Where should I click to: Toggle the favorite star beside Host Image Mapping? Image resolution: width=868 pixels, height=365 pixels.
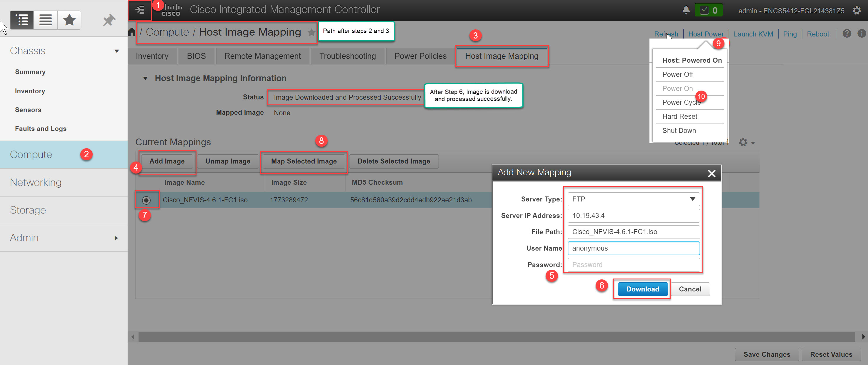point(312,33)
